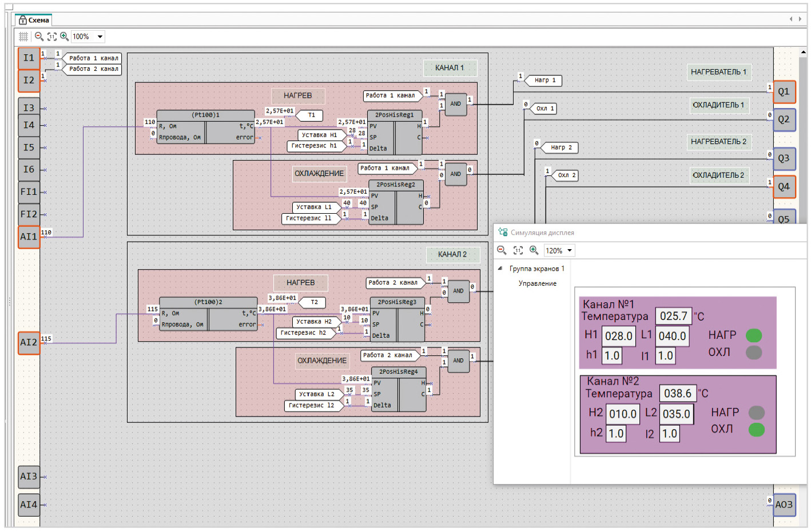This screenshot has width=811, height=532.
Task: Open the 100% schema zoom dropdown
Action: point(100,37)
